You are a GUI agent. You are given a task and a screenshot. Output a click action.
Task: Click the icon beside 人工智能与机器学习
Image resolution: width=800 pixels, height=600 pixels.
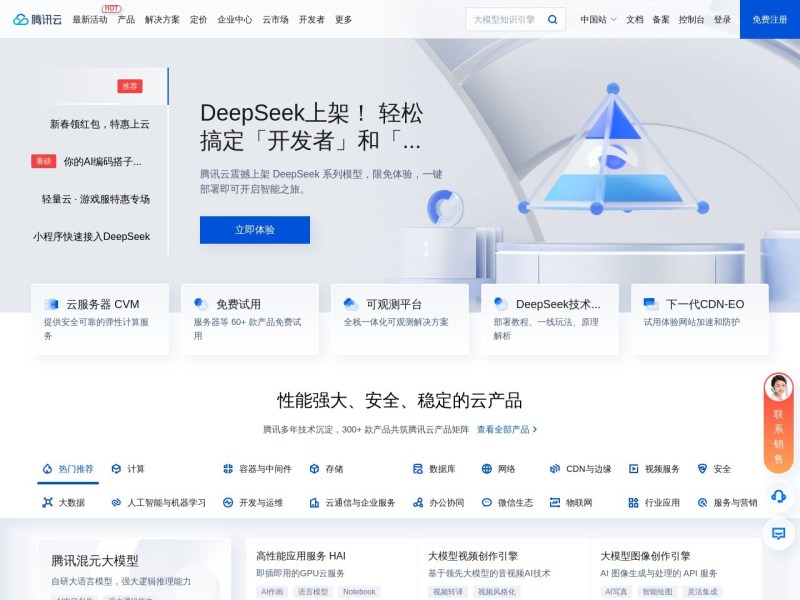(116, 503)
